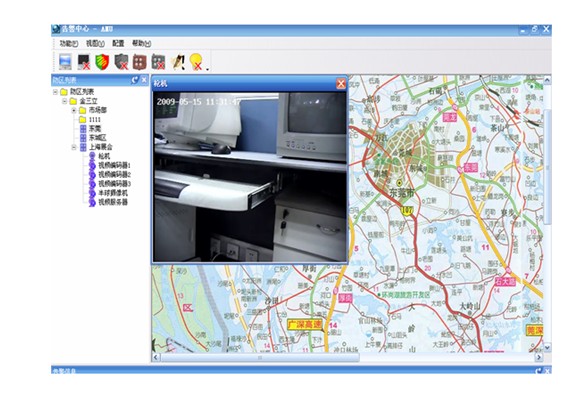Collapse the 上海展会 tree node
This screenshot has height=395, width=576.
pyautogui.click(x=74, y=147)
